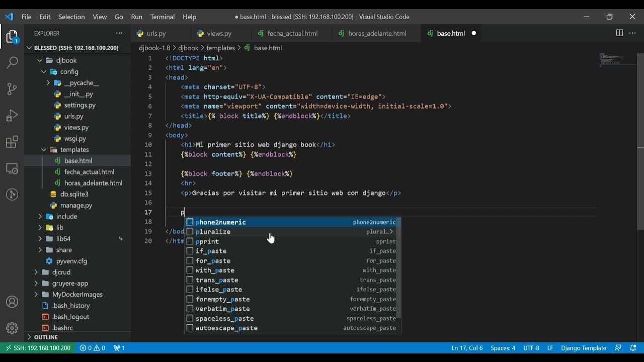Screen dimensions: 644x362
Task: Open the Remote Explorer view
Action: point(12,168)
